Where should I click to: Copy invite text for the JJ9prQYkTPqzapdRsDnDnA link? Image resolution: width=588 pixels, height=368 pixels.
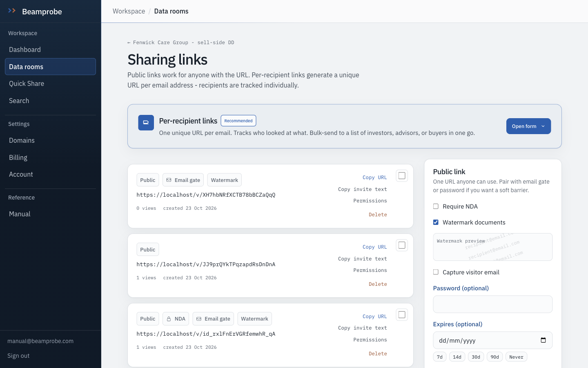pyautogui.click(x=362, y=259)
